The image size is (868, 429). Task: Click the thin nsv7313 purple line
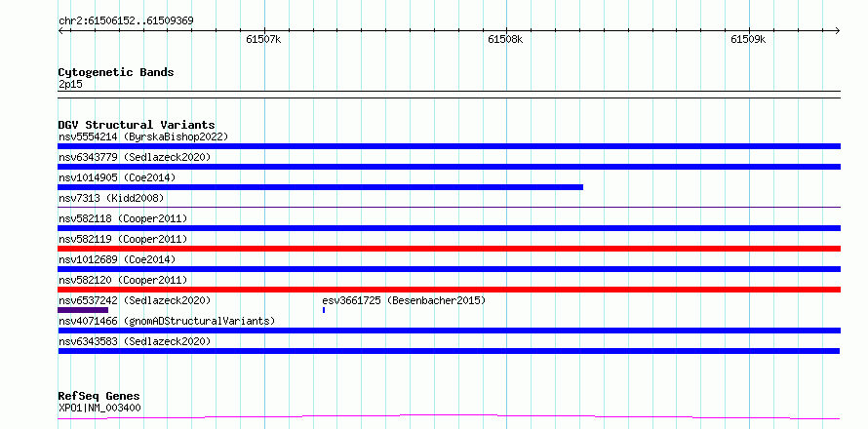coord(449,207)
